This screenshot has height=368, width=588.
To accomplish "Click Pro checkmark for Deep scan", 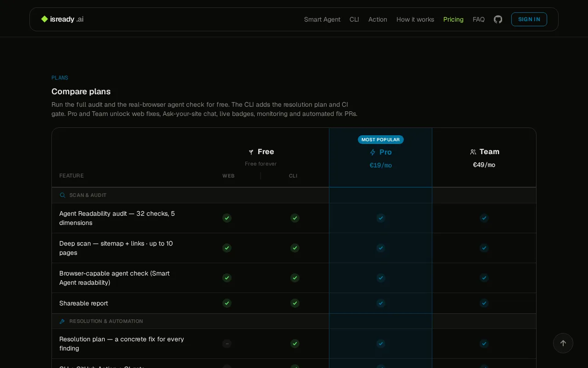I will click(381, 248).
